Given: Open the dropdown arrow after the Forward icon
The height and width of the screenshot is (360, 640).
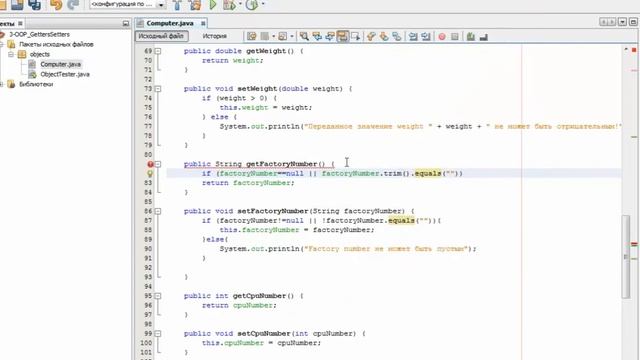Looking at the screenshot, I should [292, 37].
